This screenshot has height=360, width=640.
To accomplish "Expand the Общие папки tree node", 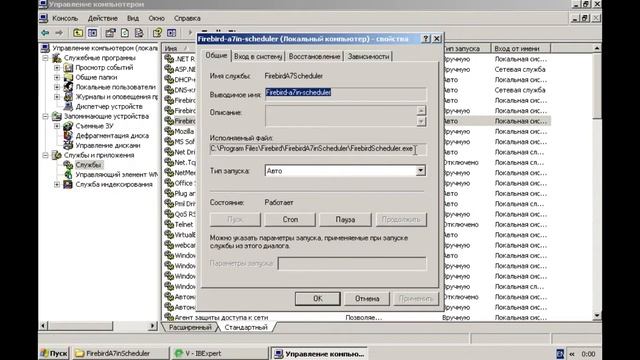I will tap(57, 78).
